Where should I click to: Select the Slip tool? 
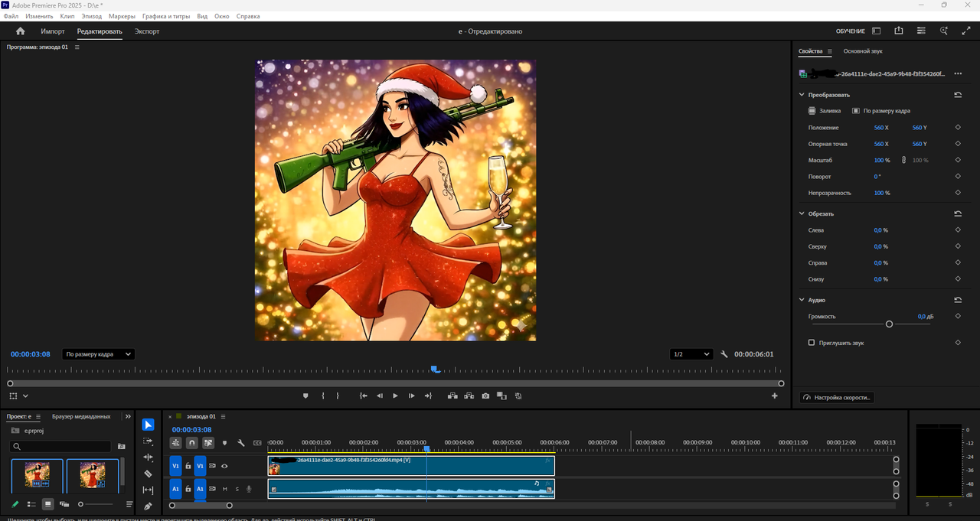click(x=149, y=490)
